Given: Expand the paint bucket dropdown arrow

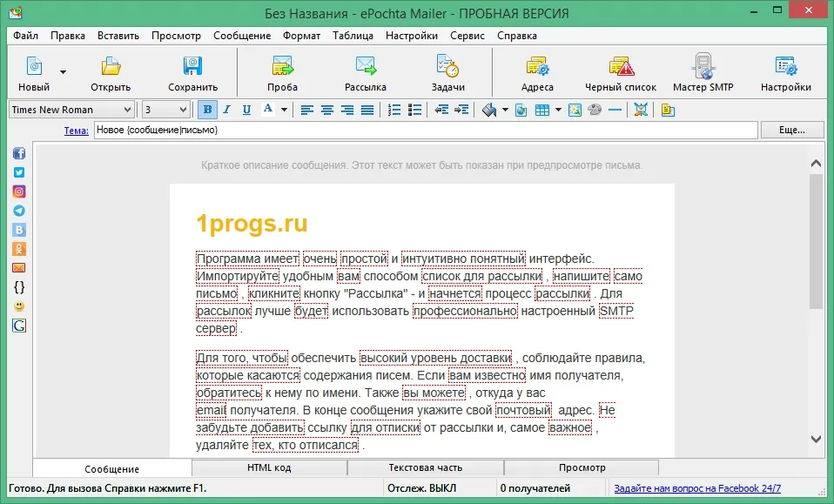Looking at the screenshot, I should pyautogui.click(x=505, y=110).
